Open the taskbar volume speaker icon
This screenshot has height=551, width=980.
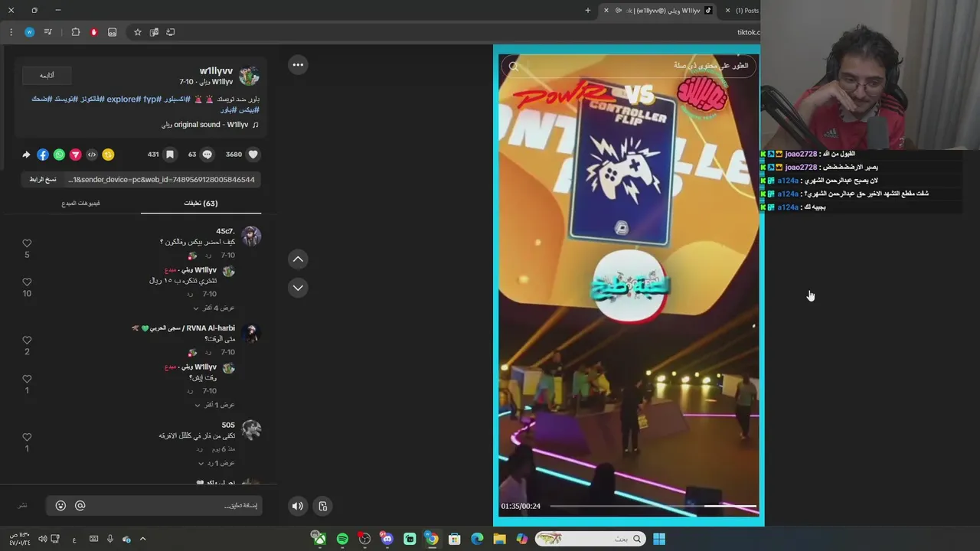(42, 539)
